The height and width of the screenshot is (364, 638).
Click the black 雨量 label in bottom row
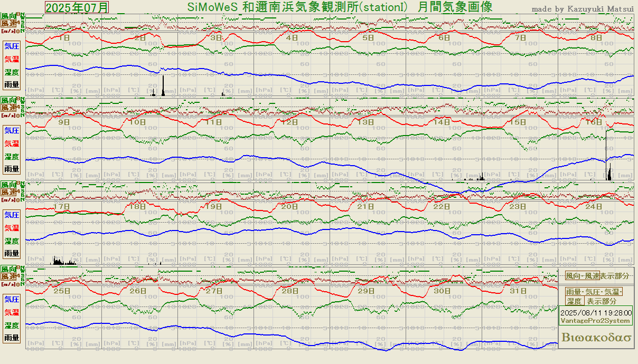pyautogui.click(x=12, y=338)
